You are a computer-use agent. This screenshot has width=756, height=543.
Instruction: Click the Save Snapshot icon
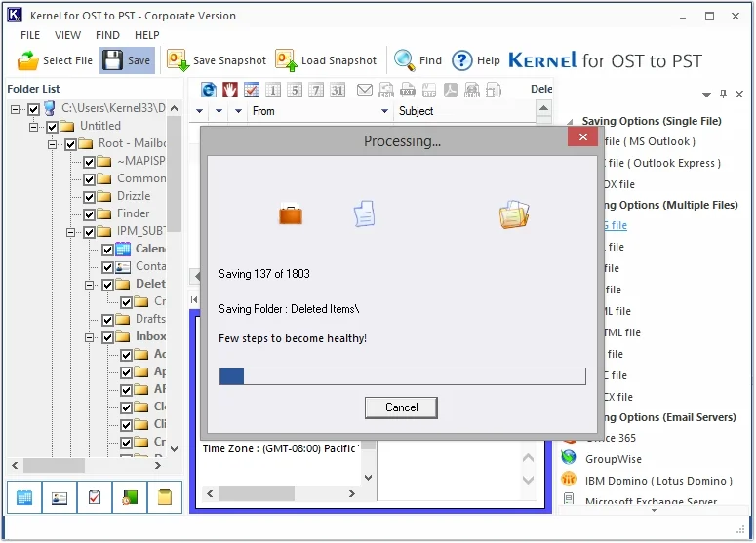pyautogui.click(x=178, y=60)
